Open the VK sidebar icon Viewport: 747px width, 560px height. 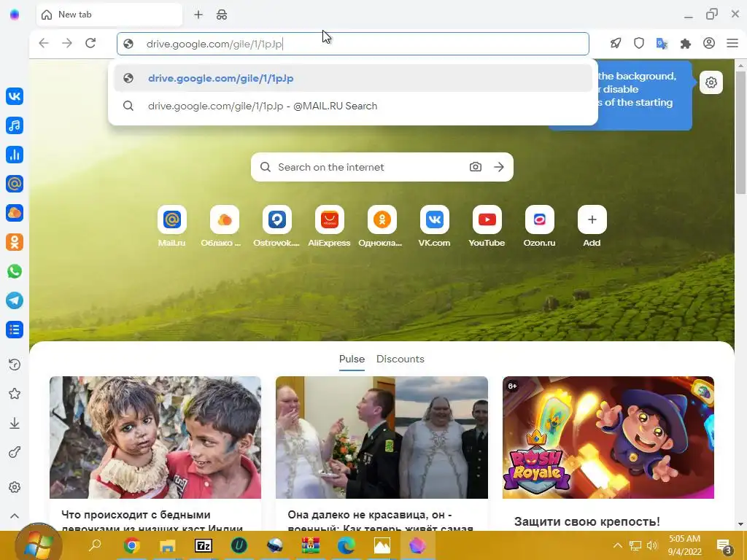pyautogui.click(x=15, y=96)
